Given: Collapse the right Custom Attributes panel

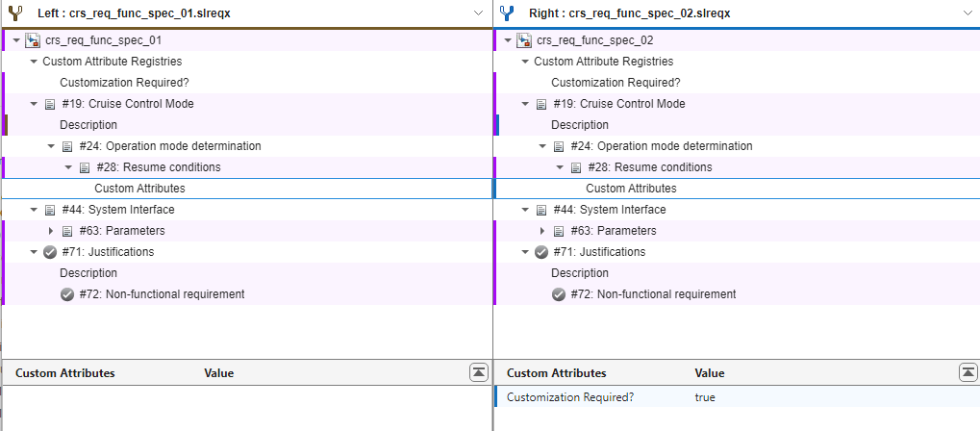Looking at the screenshot, I should (x=968, y=372).
